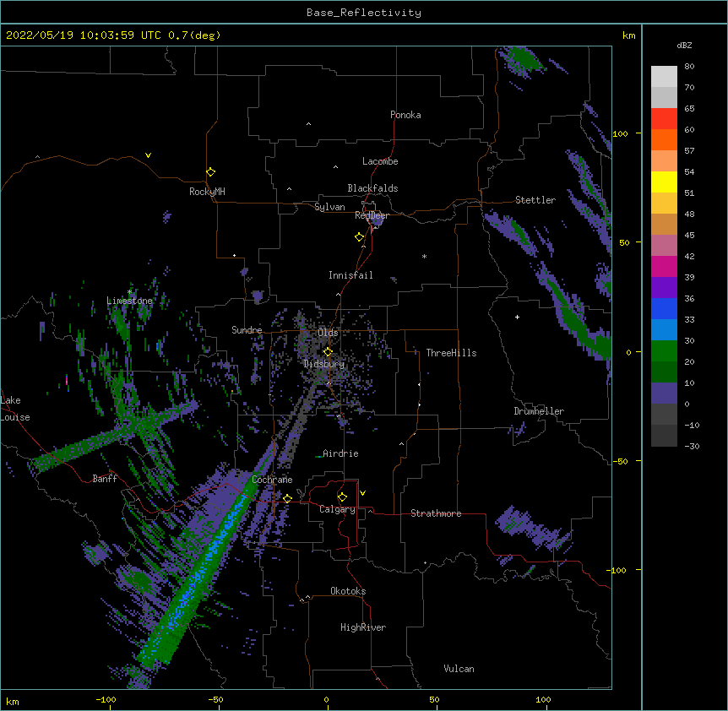The height and width of the screenshot is (711, 728).
Task: Click the -100 tick label on bottom axis
Action: pos(106,699)
